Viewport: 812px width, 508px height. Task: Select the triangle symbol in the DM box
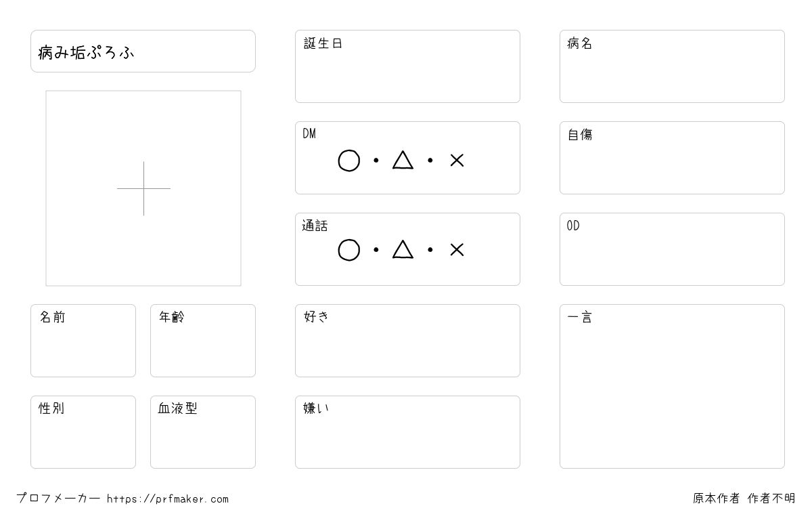click(403, 160)
